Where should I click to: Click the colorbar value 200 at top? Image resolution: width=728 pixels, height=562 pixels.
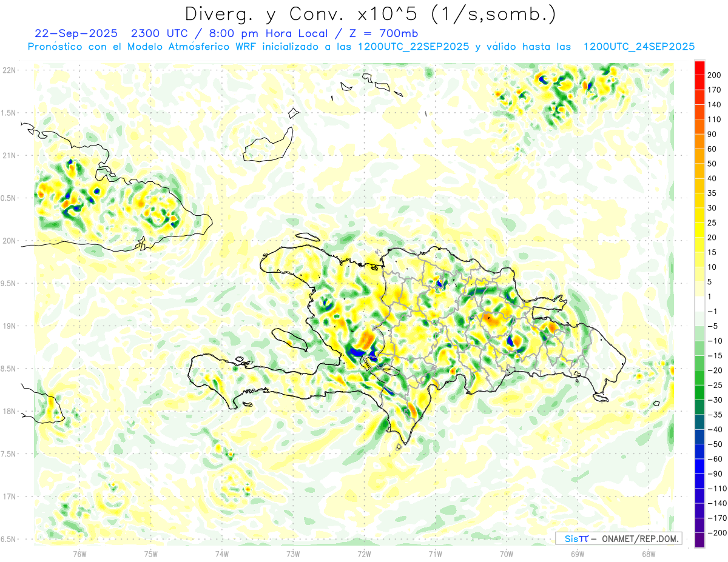tap(714, 75)
